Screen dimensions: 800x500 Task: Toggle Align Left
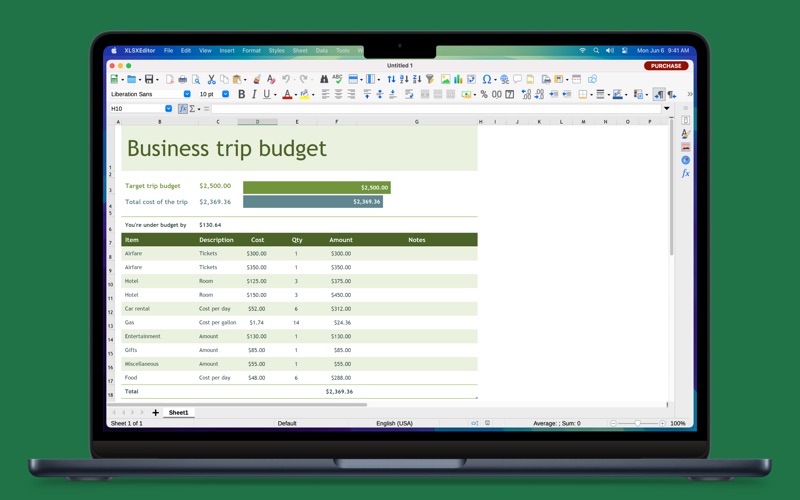(326, 94)
